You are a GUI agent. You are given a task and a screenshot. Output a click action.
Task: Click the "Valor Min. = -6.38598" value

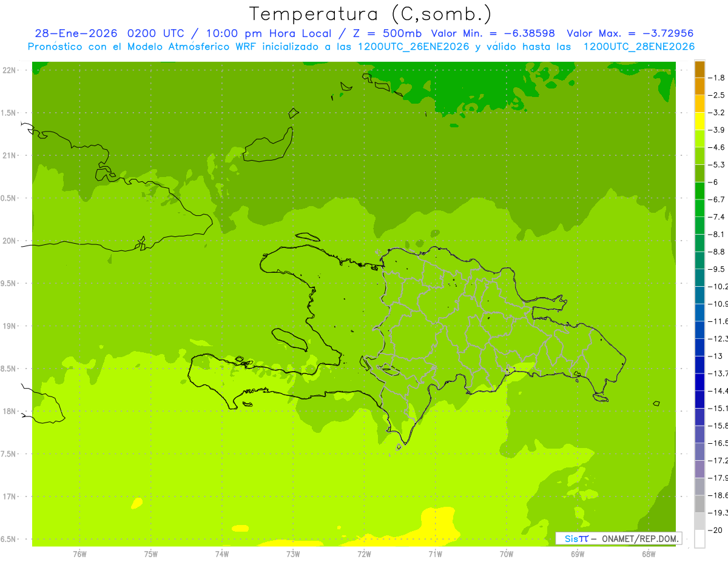[x=493, y=33]
